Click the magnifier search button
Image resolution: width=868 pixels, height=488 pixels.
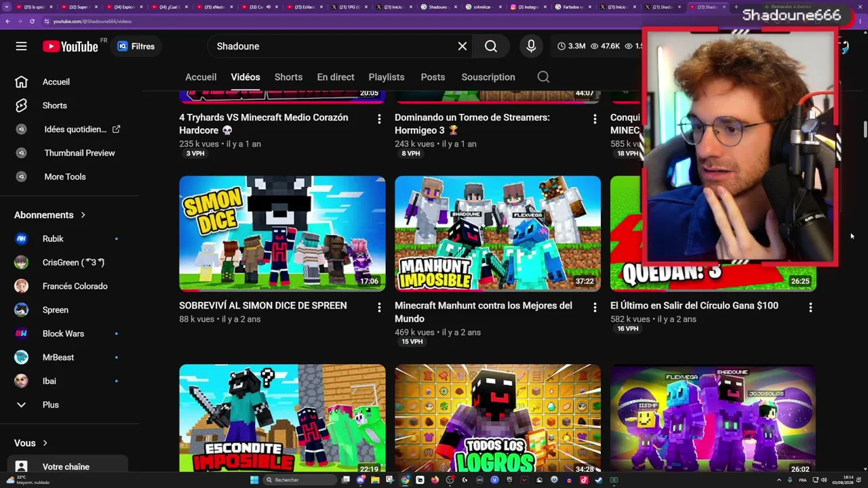click(491, 46)
